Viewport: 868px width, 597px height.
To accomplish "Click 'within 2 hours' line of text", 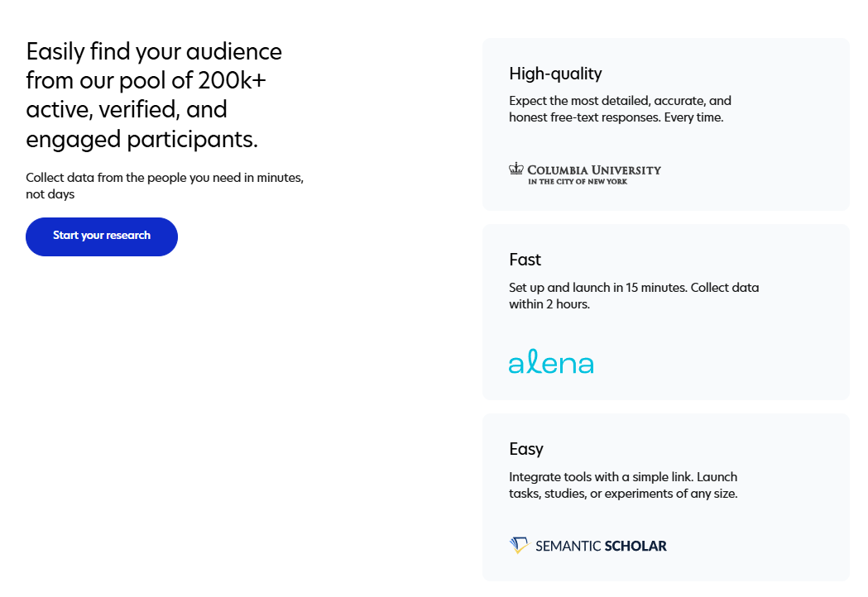I will coord(549,304).
